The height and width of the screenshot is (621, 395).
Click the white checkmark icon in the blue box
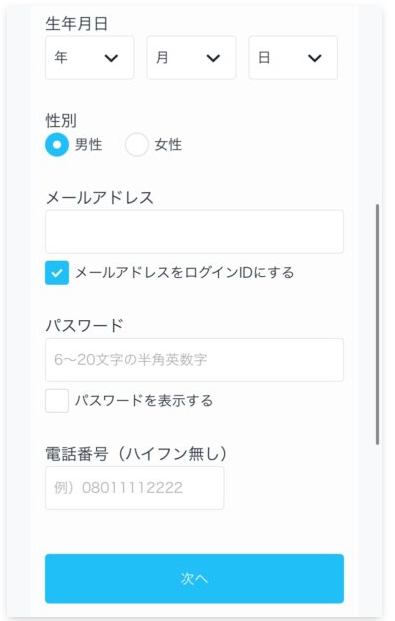[x=57, y=273]
